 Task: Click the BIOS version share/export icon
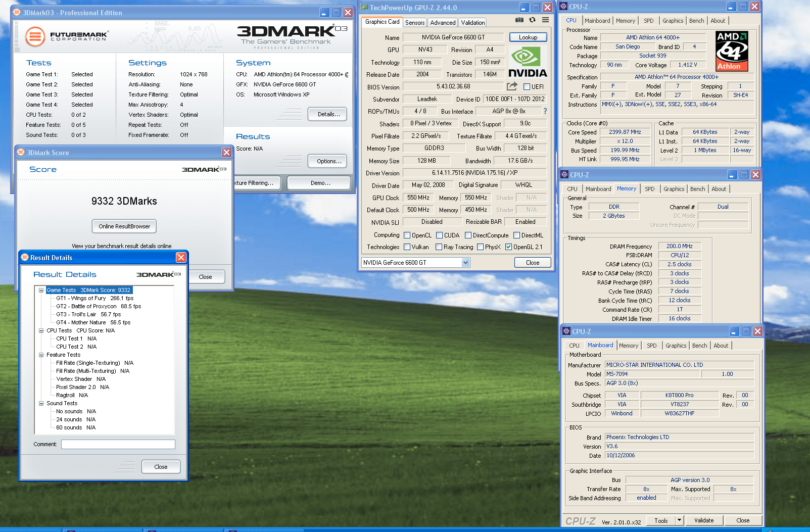[512, 86]
